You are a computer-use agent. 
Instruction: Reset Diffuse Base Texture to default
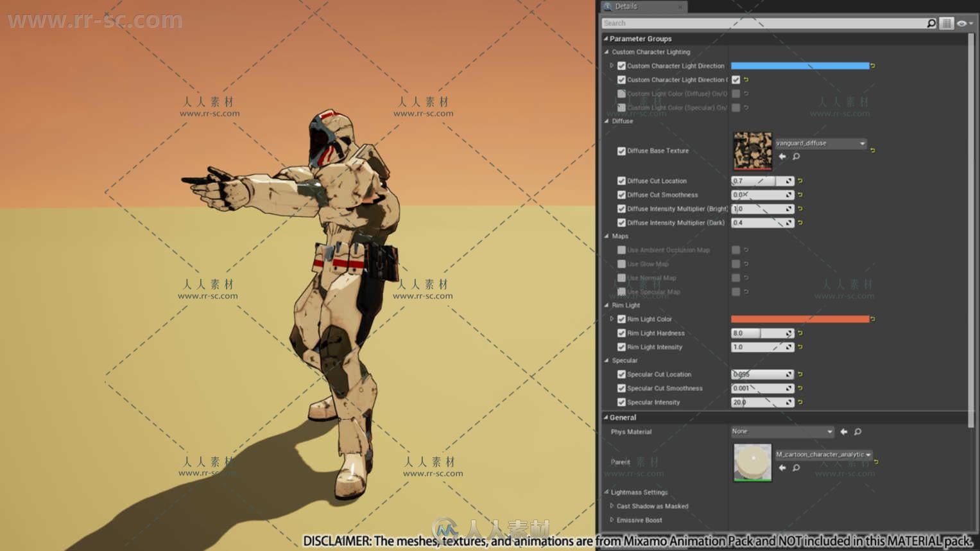(x=873, y=150)
